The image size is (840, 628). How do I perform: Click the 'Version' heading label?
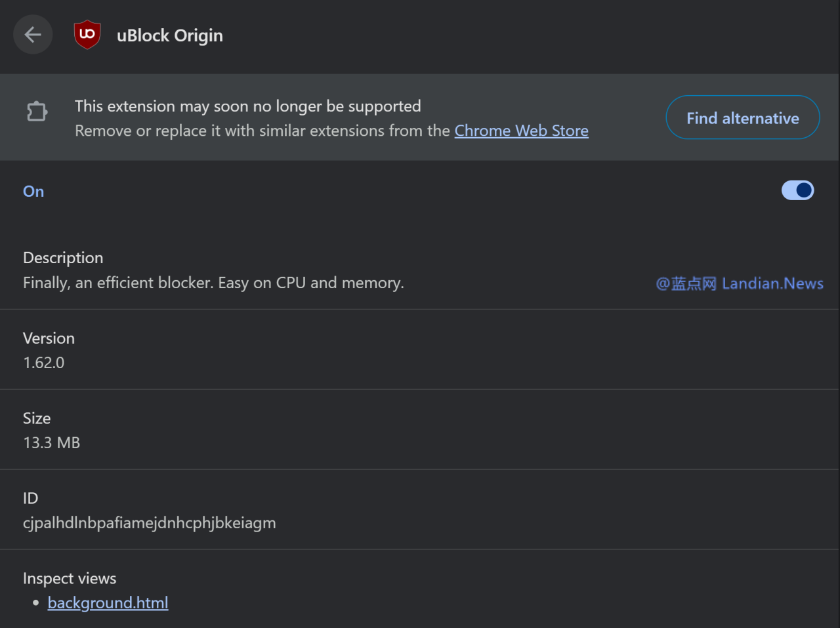49,339
